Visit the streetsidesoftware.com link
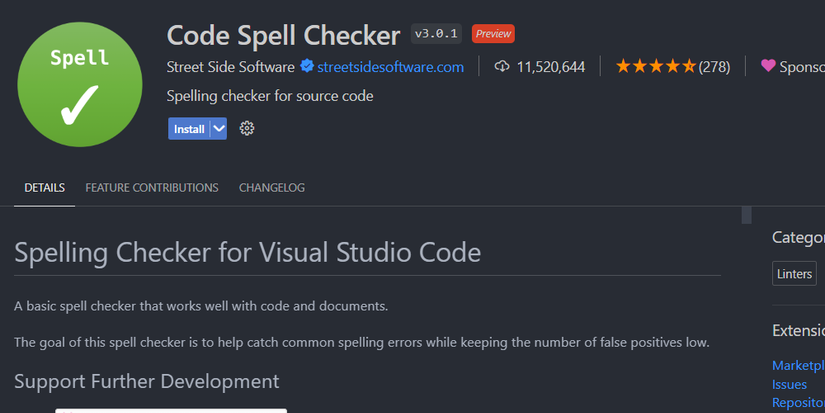This screenshot has width=825, height=413. (390, 67)
